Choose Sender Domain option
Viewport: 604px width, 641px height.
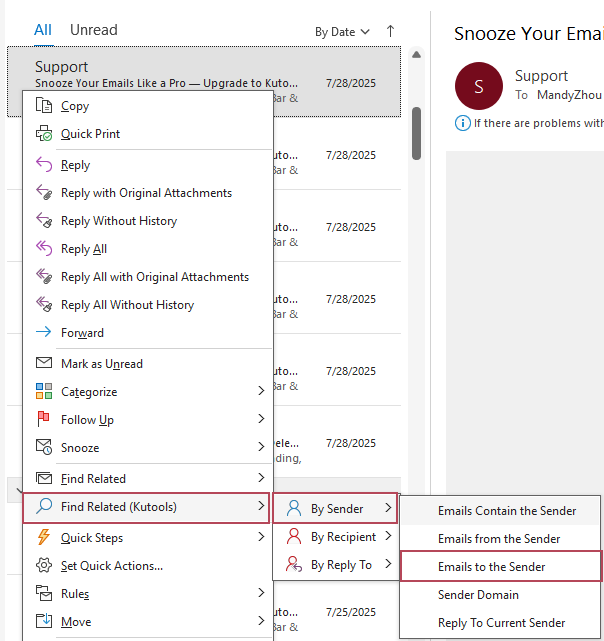coord(500,595)
